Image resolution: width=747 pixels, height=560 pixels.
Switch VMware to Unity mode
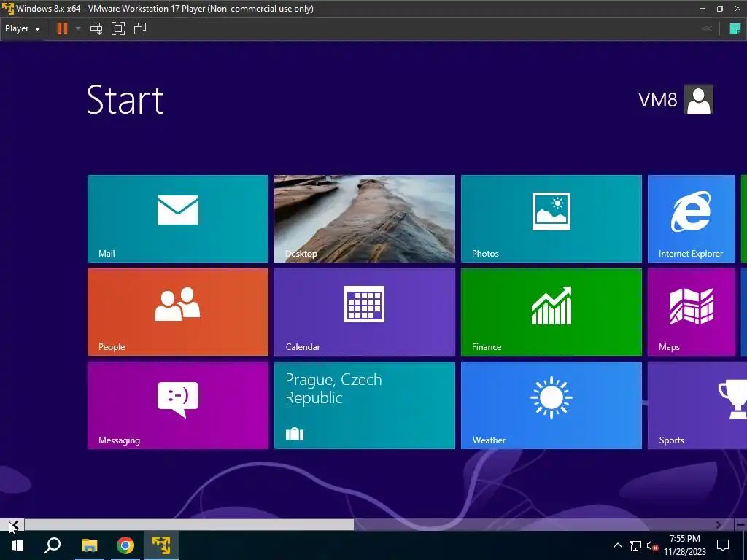point(140,28)
